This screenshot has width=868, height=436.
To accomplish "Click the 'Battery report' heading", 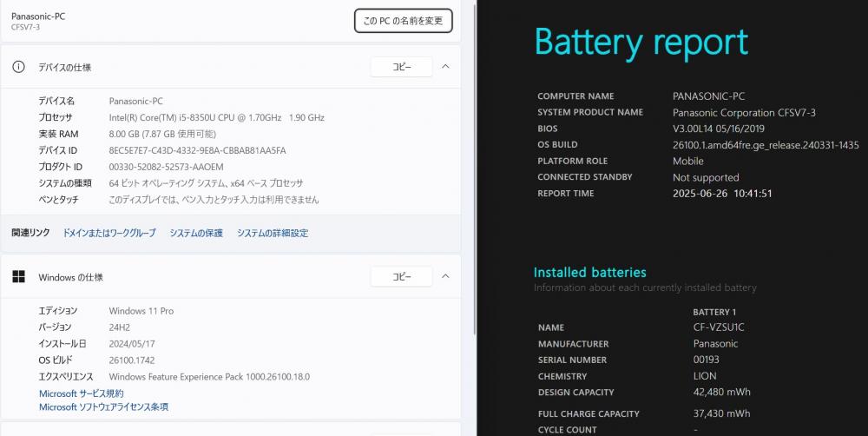I will click(641, 43).
